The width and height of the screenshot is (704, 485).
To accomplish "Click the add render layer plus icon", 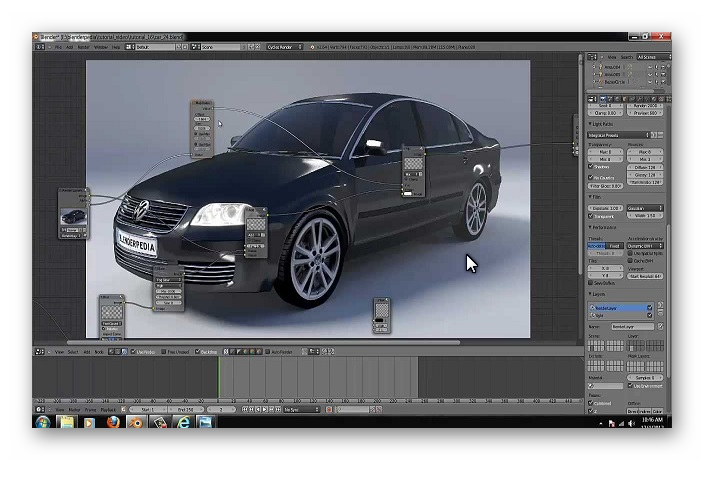I will 660,305.
